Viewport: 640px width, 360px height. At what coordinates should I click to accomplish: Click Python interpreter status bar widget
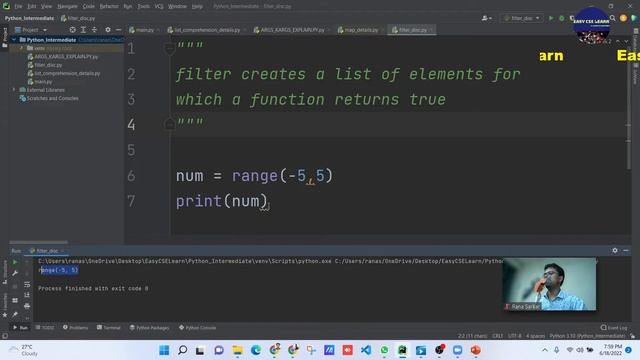coord(587,336)
